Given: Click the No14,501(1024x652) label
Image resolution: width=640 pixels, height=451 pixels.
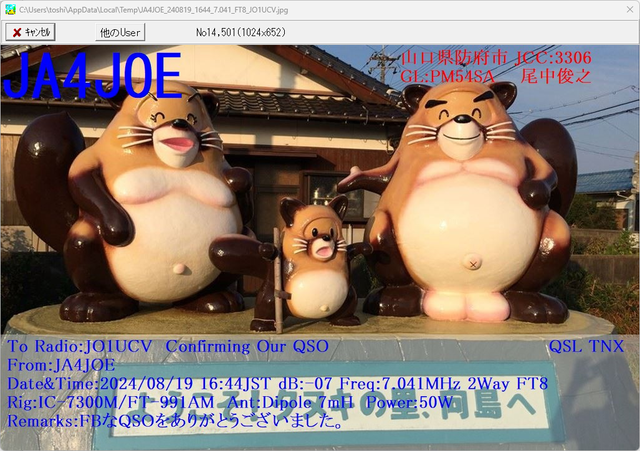Looking at the screenshot, I should 241,32.
